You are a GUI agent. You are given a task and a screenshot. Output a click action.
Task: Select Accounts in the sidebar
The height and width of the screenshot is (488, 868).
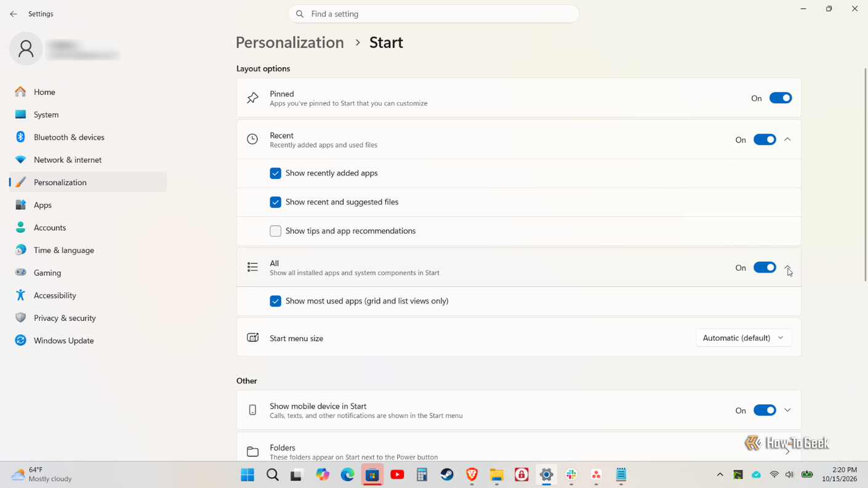tap(88, 228)
